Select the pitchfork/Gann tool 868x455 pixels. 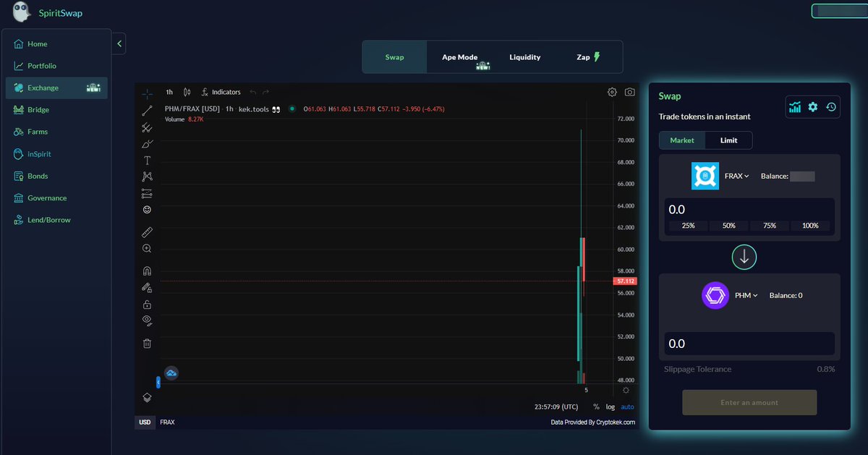(147, 127)
